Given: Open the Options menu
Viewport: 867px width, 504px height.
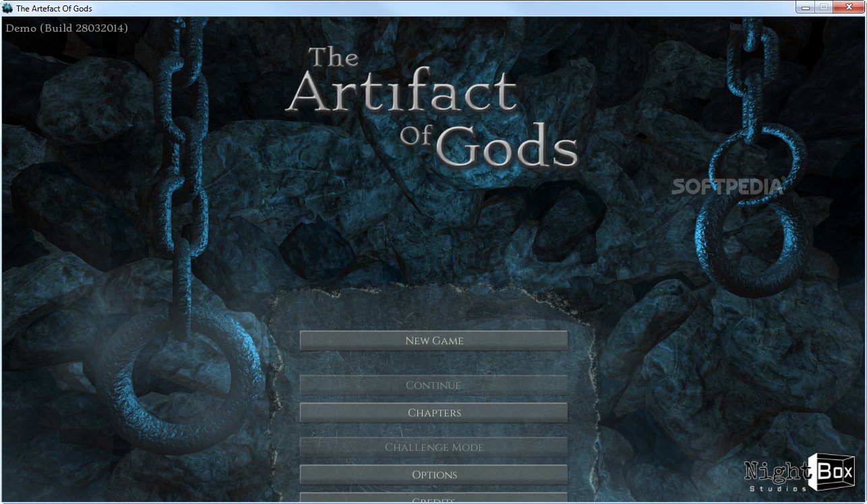Looking at the screenshot, I should point(433,475).
